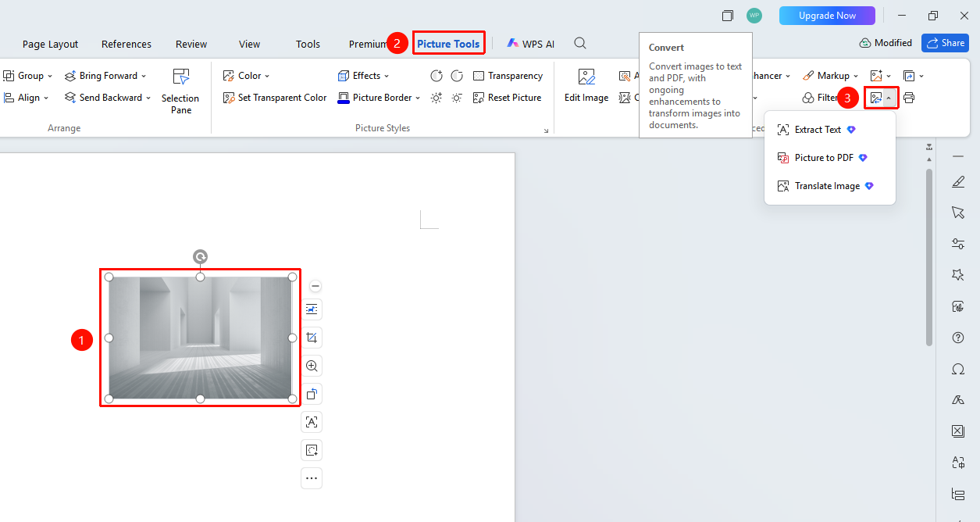Open the three-dots more options button

click(312, 478)
